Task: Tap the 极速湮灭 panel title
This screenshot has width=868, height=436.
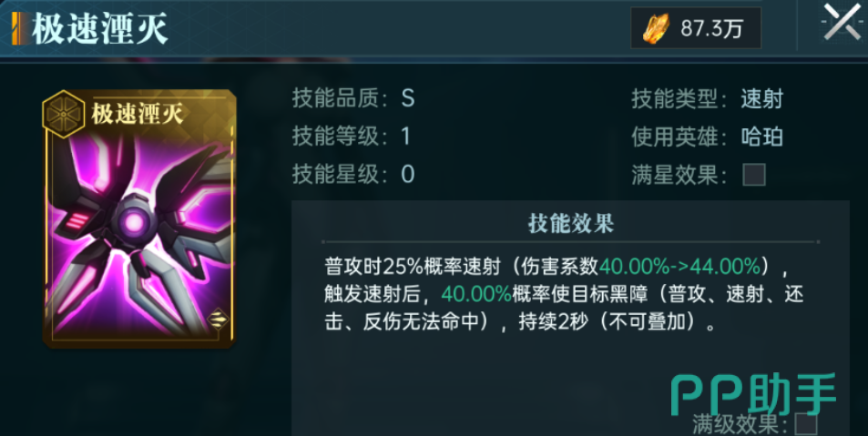Action: coord(100,29)
